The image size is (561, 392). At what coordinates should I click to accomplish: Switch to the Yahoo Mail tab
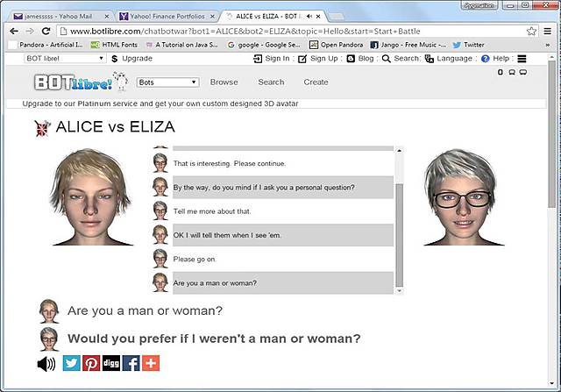point(59,16)
